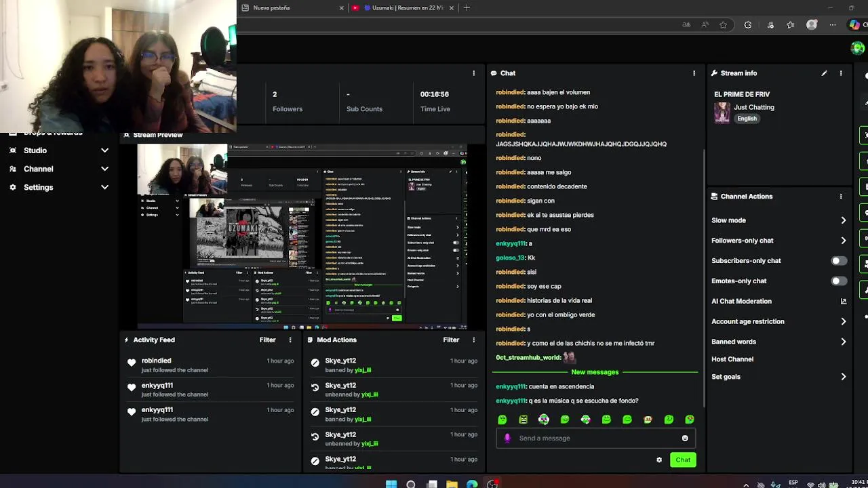Open goloso_13 username in chat

[x=510, y=258]
